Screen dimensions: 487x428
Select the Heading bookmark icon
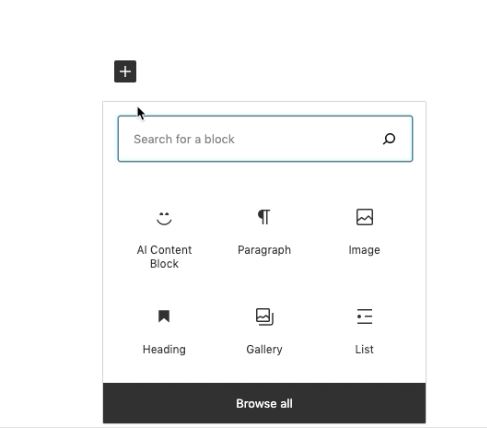(x=164, y=316)
